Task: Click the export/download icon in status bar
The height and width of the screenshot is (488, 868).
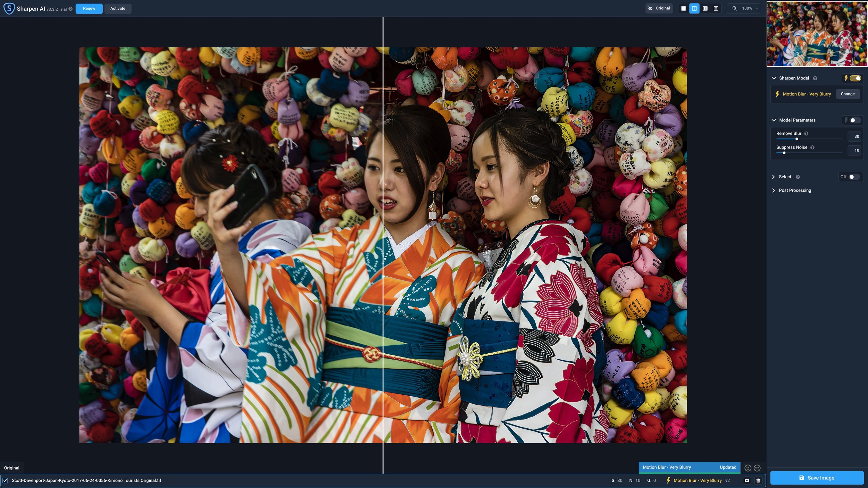Action: click(x=747, y=481)
